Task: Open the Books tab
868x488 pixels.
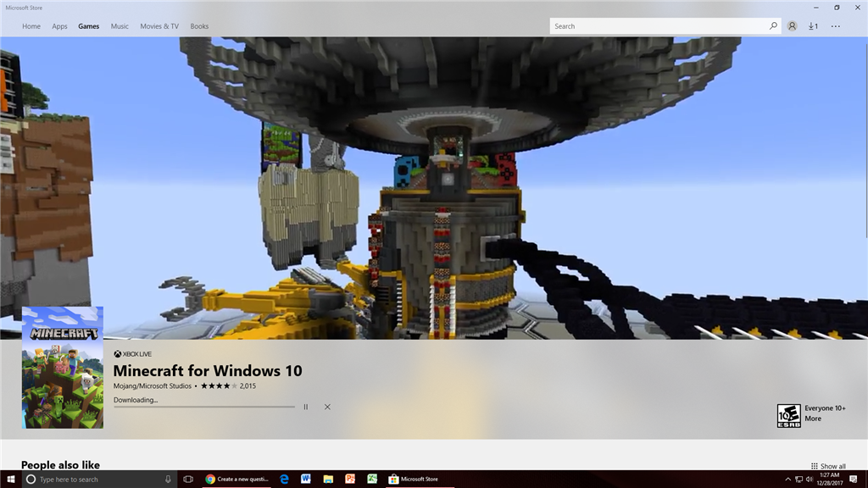Action: coord(199,26)
